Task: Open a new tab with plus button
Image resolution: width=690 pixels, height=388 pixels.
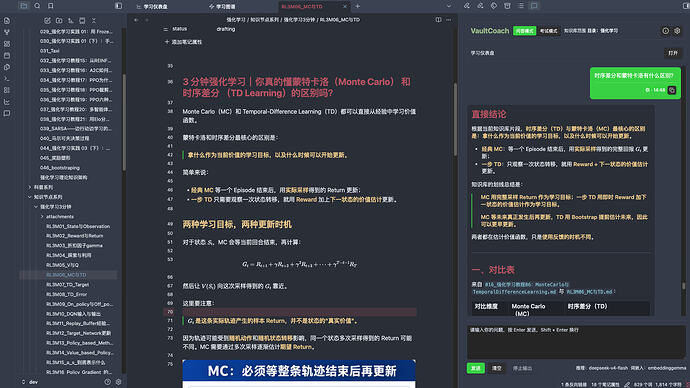Action: [357, 6]
